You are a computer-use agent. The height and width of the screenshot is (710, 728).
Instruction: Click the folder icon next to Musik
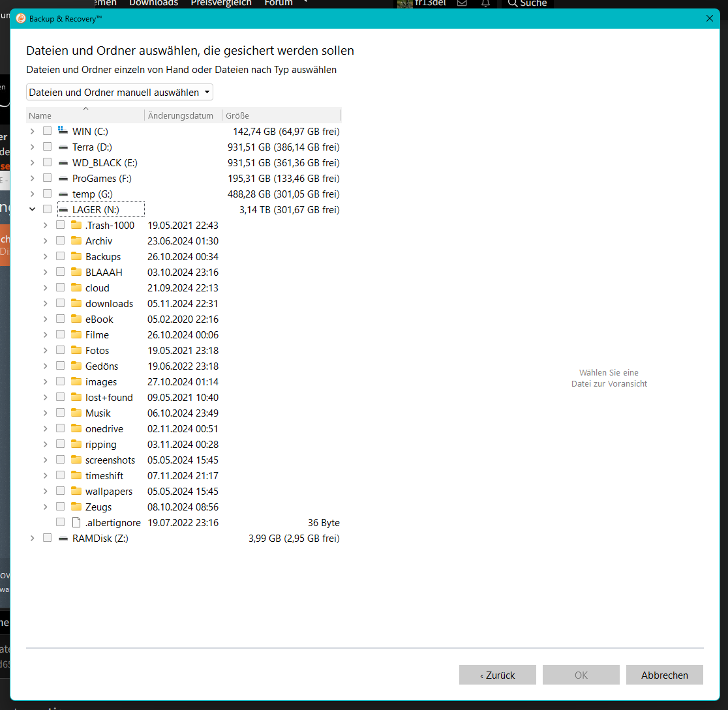pyautogui.click(x=76, y=412)
